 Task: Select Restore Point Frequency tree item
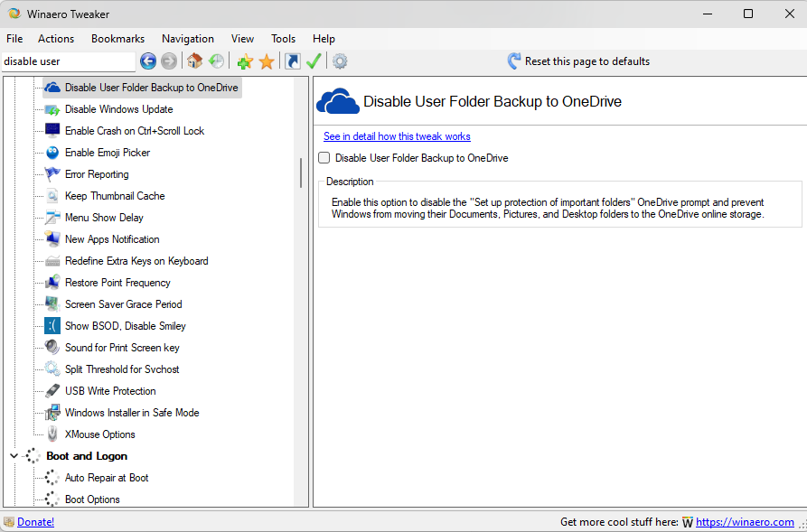point(117,283)
